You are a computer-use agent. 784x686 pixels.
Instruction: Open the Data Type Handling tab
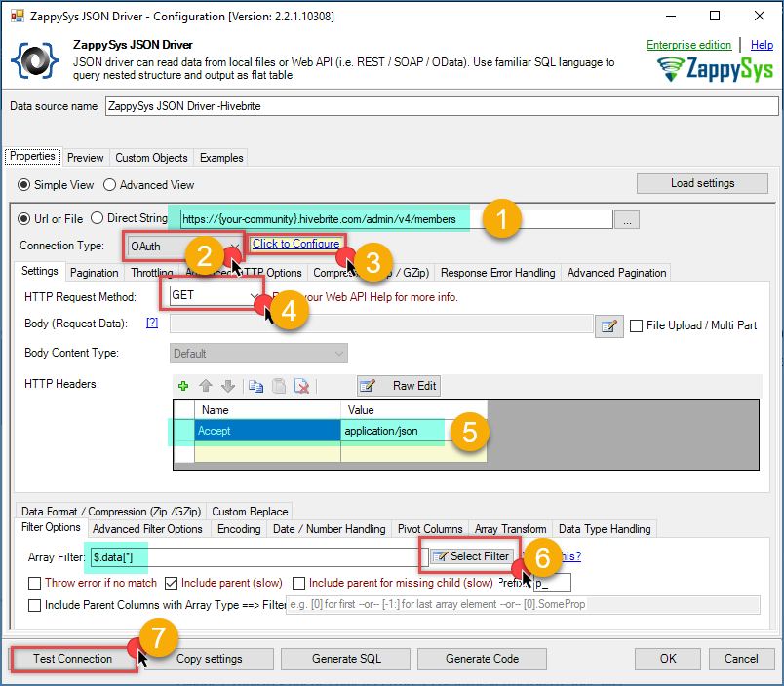(x=605, y=529)
